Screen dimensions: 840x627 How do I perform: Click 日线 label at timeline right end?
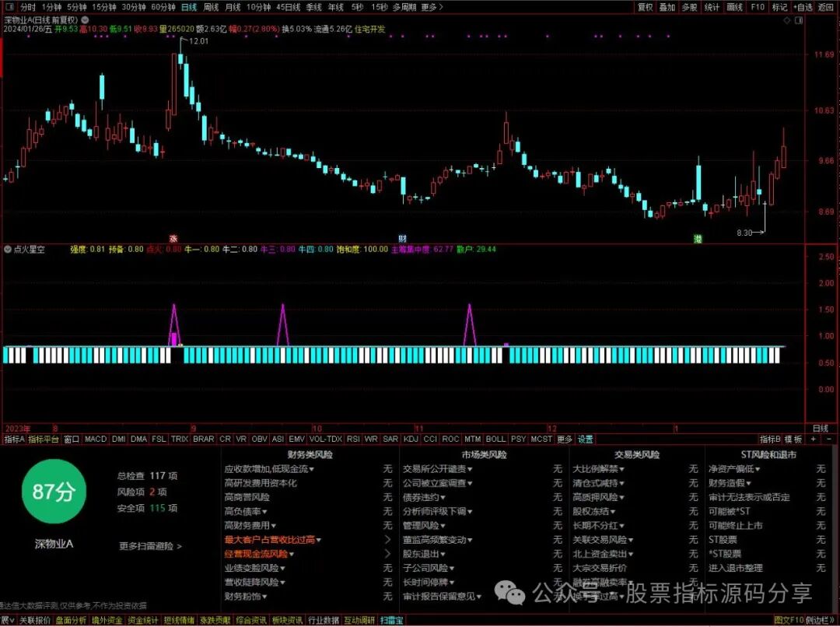[821, 428]
